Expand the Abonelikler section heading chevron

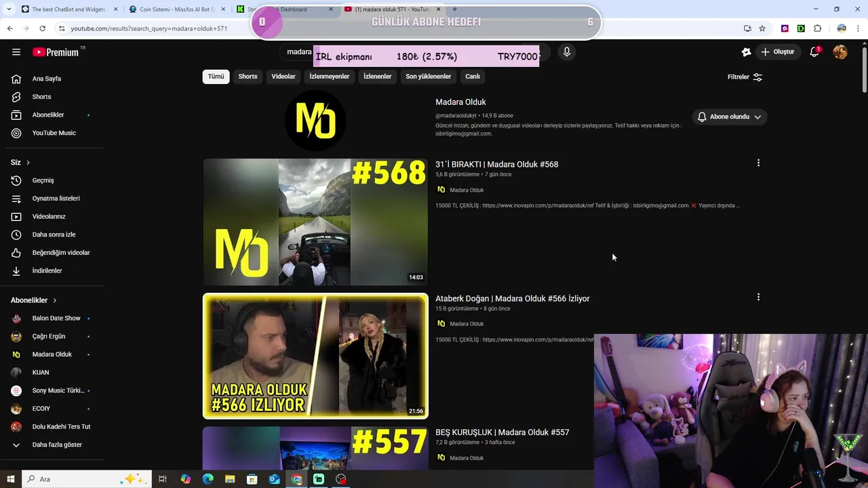pyautogui.click(x=55, y=300)
